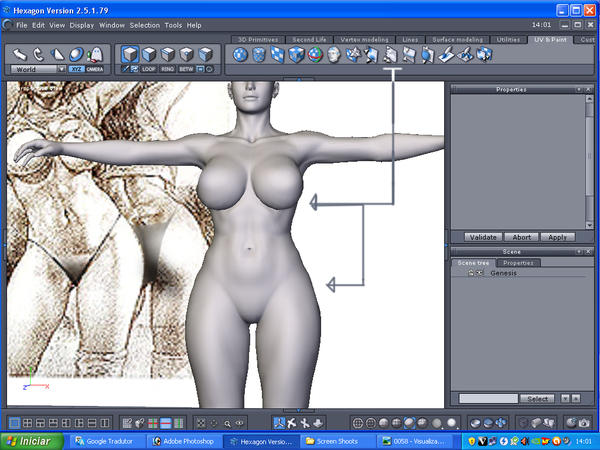Toggle visibility of Genesis object

click(480, 273)
